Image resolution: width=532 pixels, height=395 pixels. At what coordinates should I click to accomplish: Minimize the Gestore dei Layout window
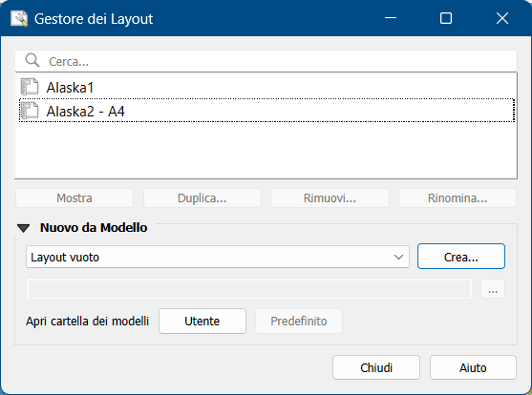click(391, 18)
